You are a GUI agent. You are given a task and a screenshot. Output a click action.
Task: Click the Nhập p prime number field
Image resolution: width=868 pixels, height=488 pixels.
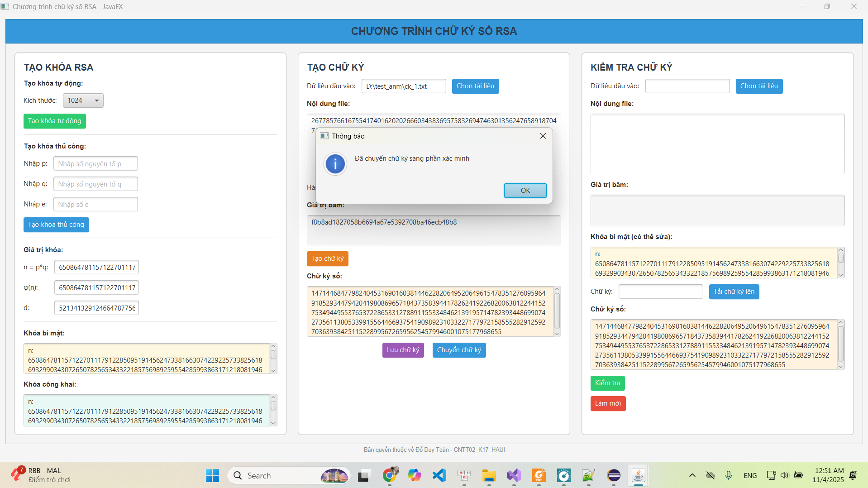click(95, 164)
